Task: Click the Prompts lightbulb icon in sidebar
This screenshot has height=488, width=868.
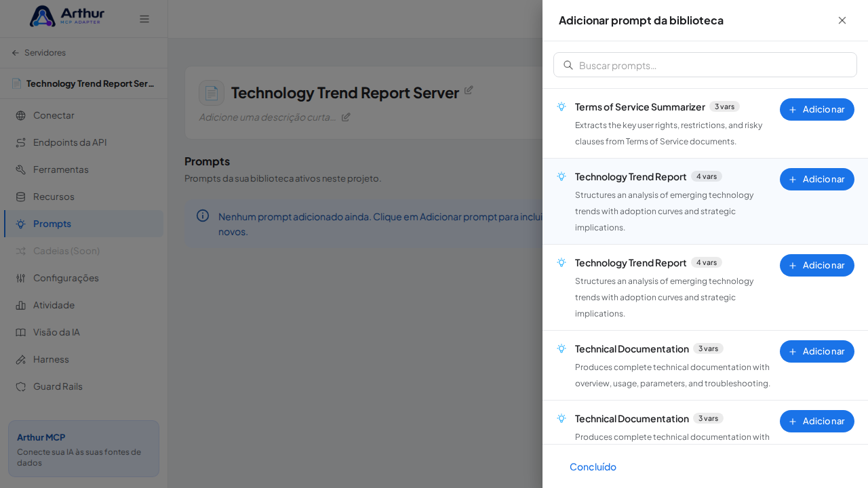Action: point(20,224)
